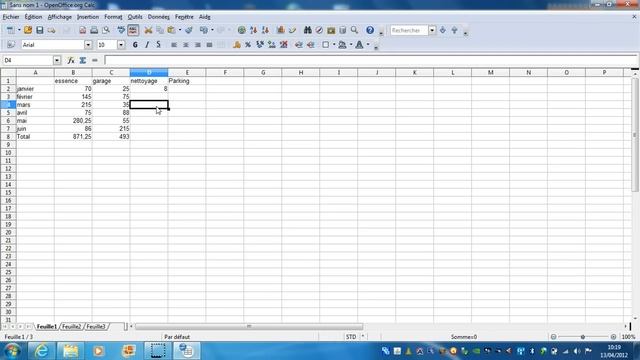Apply currency number format icon

[x=236, y=45]
